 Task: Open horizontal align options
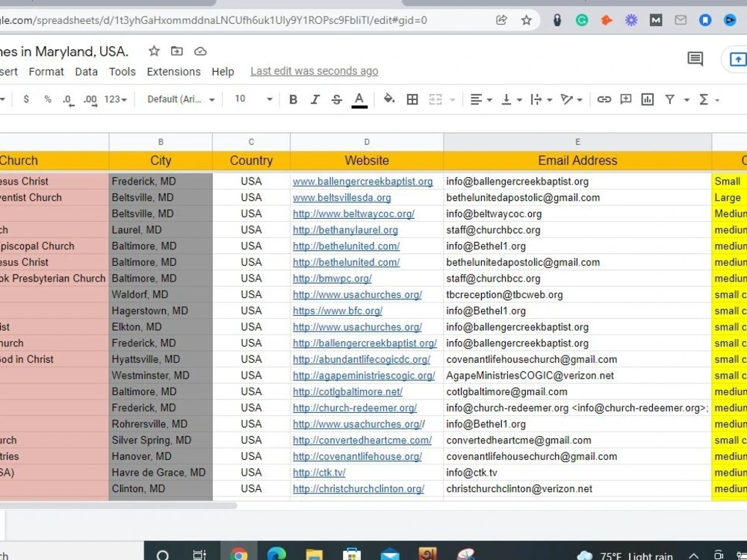click(480, 99)
